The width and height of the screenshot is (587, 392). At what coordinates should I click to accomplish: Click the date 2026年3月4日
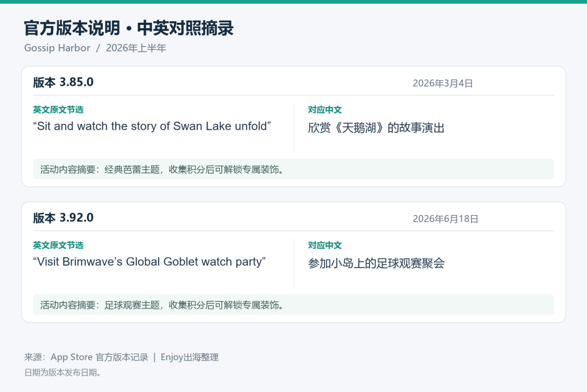pos(442,83)
